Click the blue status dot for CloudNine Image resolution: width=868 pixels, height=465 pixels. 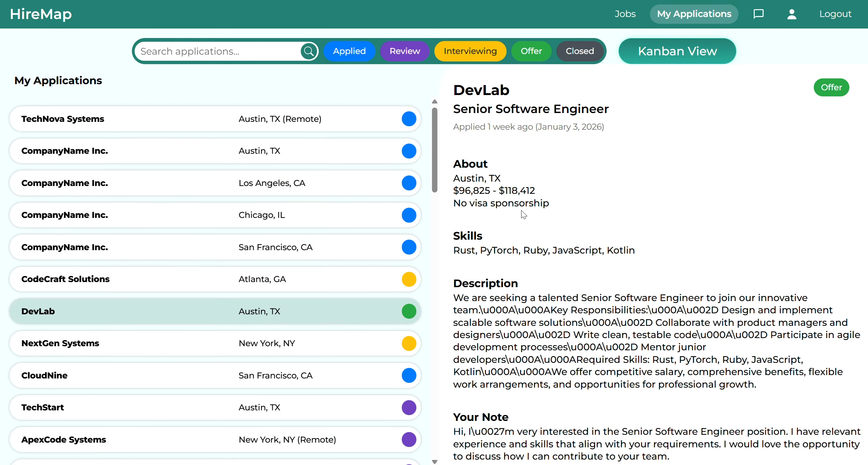coord(409,375)
